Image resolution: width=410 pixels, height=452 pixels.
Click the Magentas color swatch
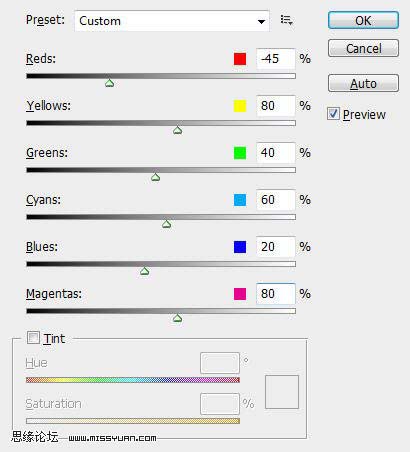click(x=240, y=294)
